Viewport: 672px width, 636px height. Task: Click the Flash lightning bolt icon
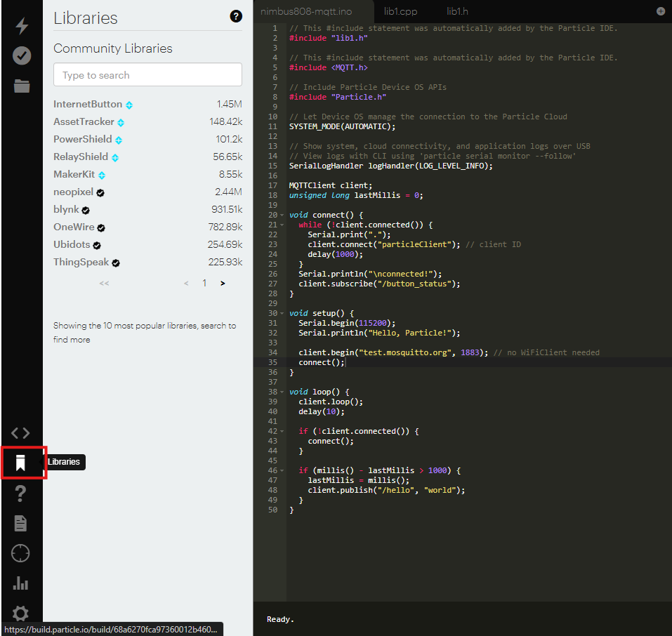pyautogui.click(x=22, y=26)
